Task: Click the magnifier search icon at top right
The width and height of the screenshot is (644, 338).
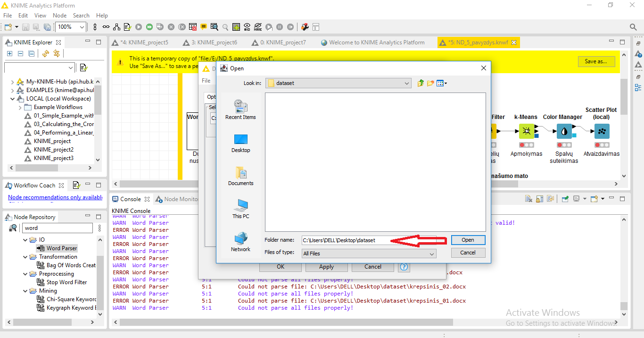Action: [x=634, y=27]
